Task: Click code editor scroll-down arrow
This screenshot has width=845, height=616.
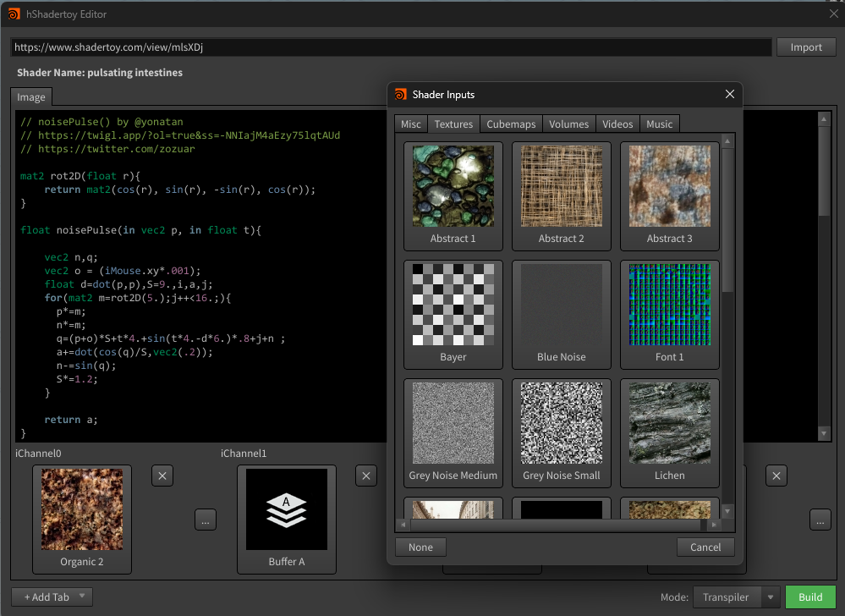Action: tap(824, 433)
